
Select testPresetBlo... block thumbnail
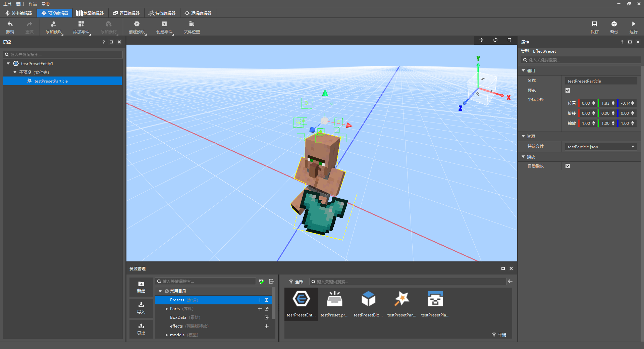coord(368,304)
